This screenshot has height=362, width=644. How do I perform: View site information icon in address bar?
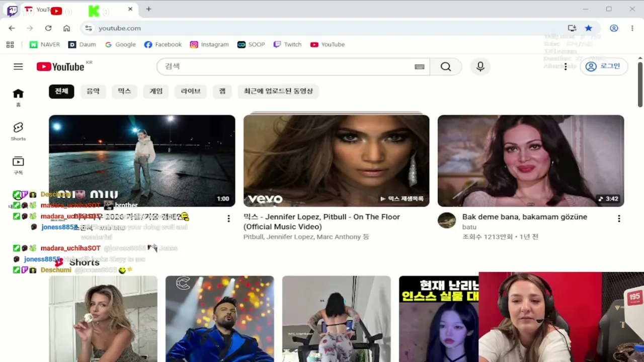89,28
